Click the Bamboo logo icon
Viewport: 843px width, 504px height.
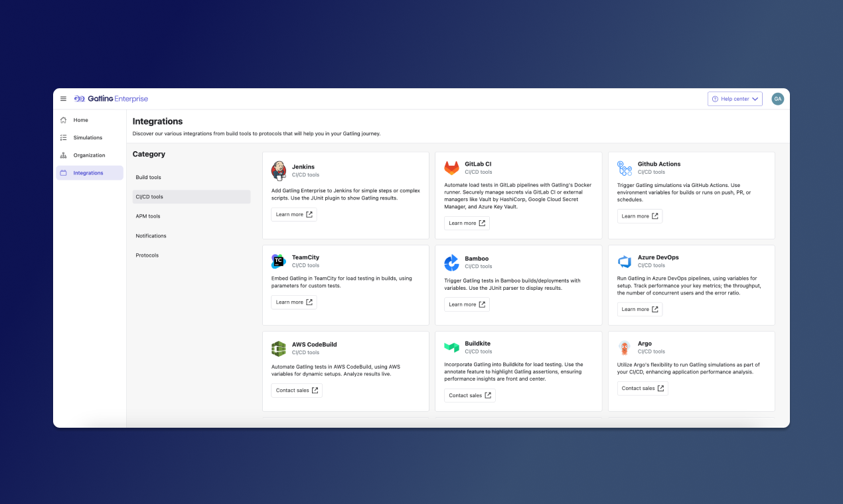(x=451, y=263)
